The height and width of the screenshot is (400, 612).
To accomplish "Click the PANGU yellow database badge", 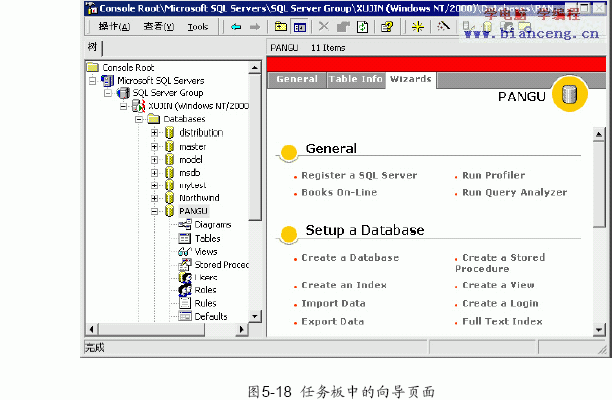I will click(569, 94).
